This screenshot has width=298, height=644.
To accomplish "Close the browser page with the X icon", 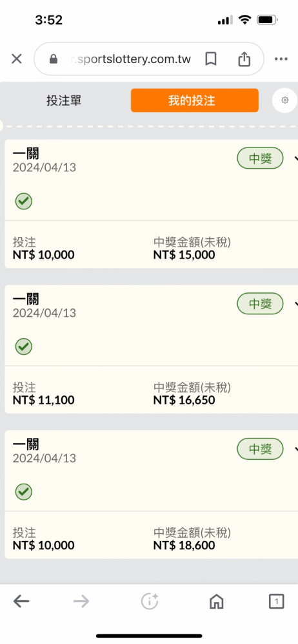I will pos(17,59).
